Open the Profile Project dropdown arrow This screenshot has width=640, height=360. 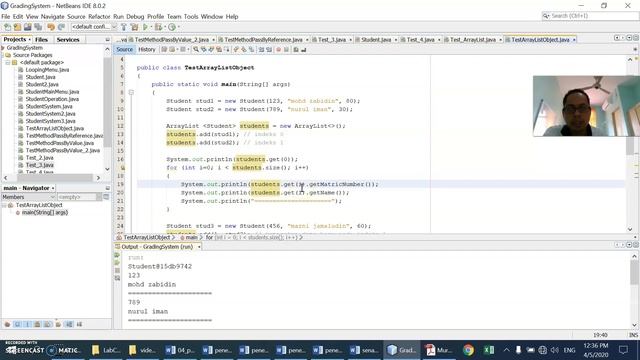(178, 27)
